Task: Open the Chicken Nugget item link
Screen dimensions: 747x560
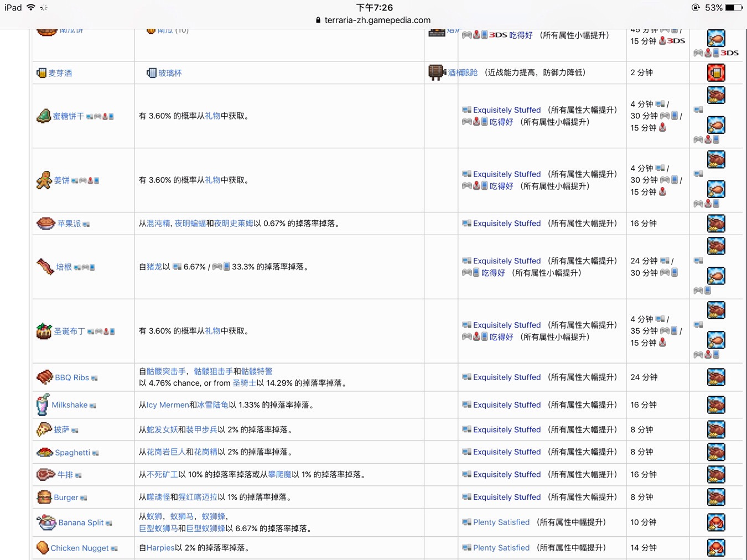Action: [x=80, y=548]
